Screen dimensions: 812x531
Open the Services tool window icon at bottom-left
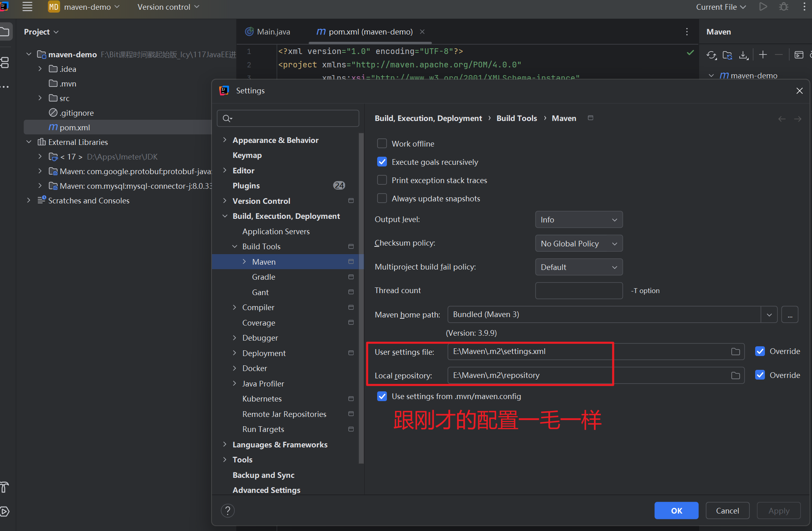[4, 512]
